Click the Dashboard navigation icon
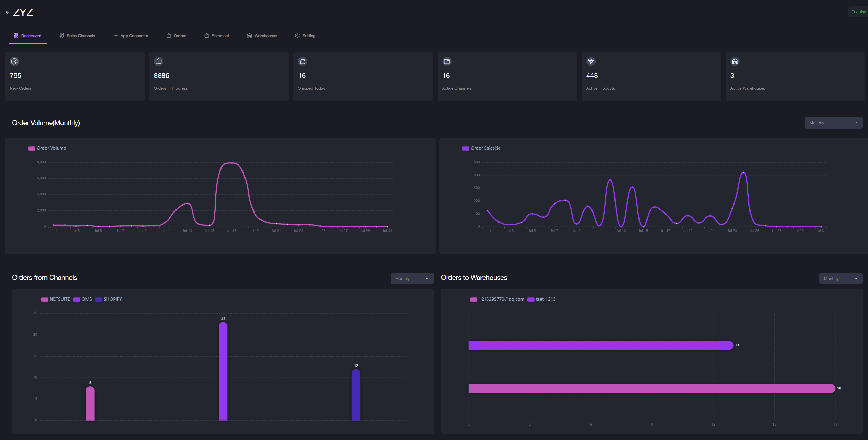 pos(16,35)
